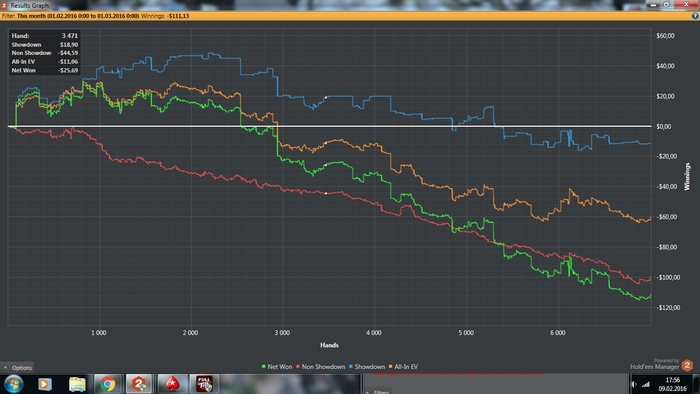This screenshot has height=394, width=700.
Task: Click the All-In EV line marker at hand 3471
Action: (x=326, y=143)
